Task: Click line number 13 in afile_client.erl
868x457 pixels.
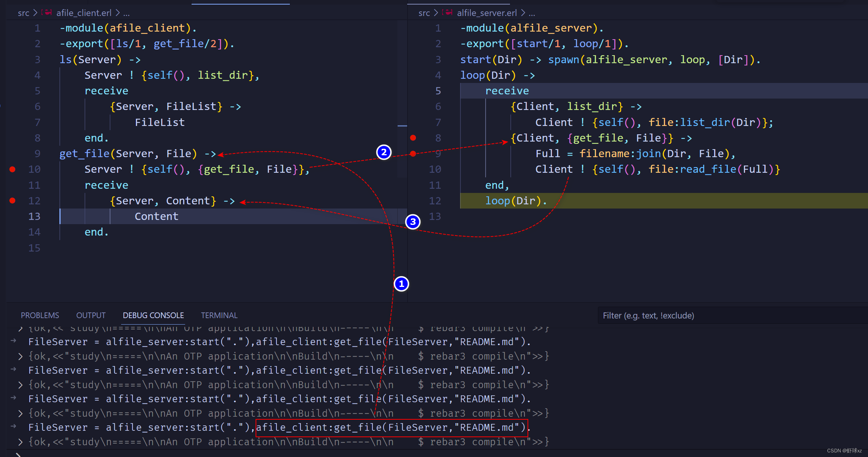Action: coord(34,217)
